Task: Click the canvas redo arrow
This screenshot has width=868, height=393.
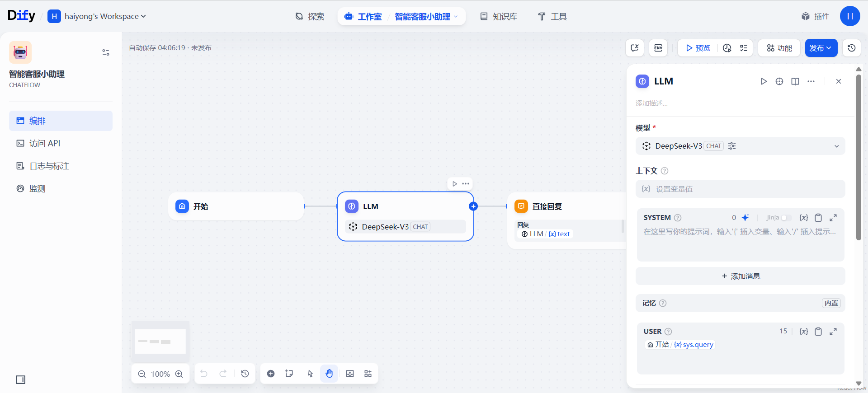Action: pyautogui.click(x=223, y=374)
